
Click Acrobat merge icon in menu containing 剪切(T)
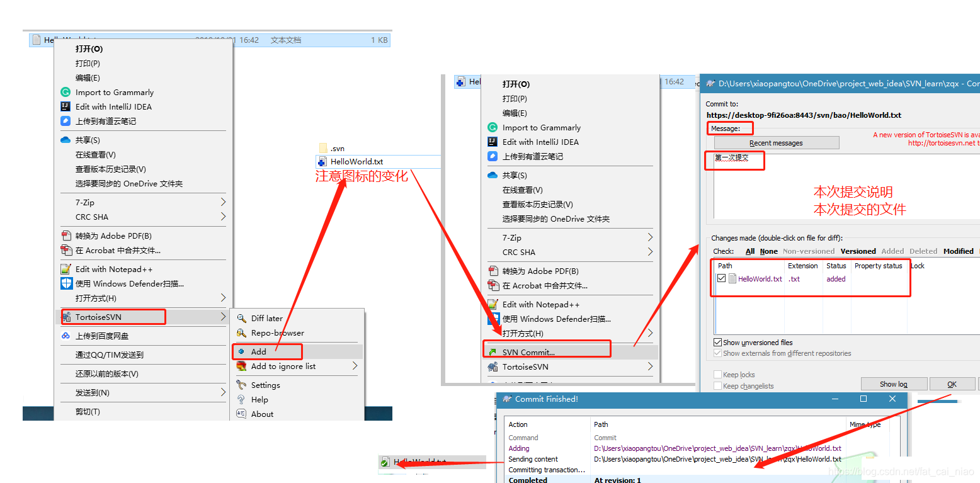pos(66,250)
